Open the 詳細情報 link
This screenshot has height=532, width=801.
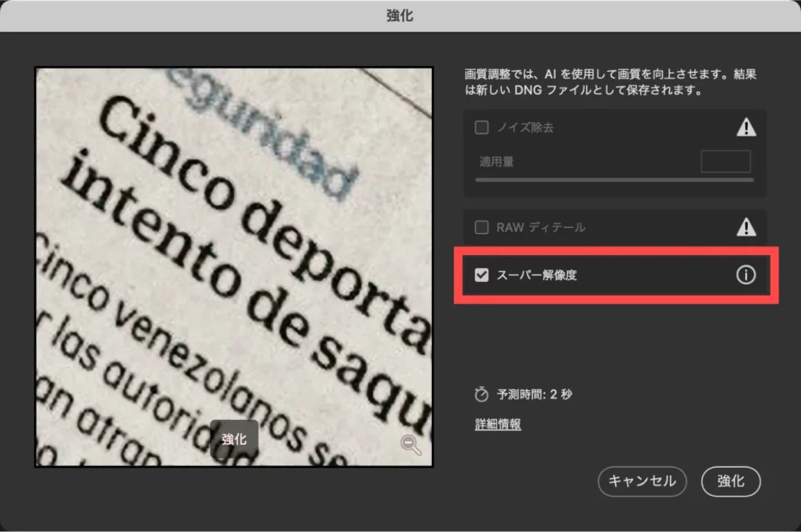498,425
